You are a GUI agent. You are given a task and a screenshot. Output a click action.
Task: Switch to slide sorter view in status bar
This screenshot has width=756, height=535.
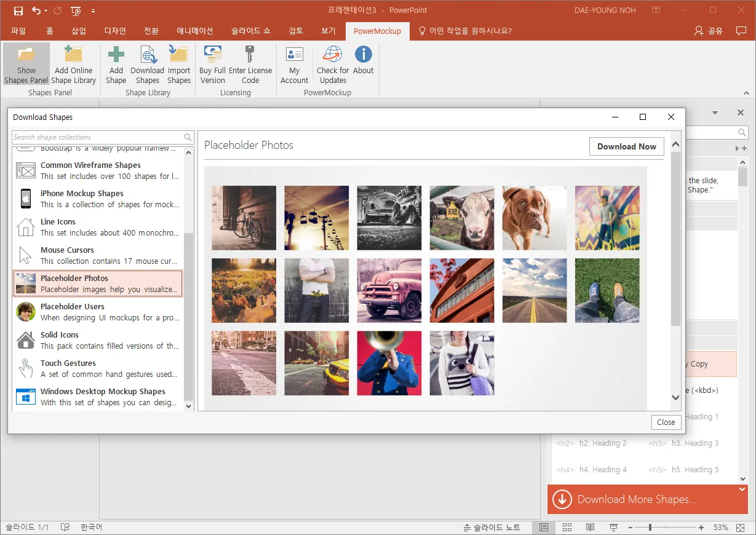pyautogui.click(x=567, y=528)
